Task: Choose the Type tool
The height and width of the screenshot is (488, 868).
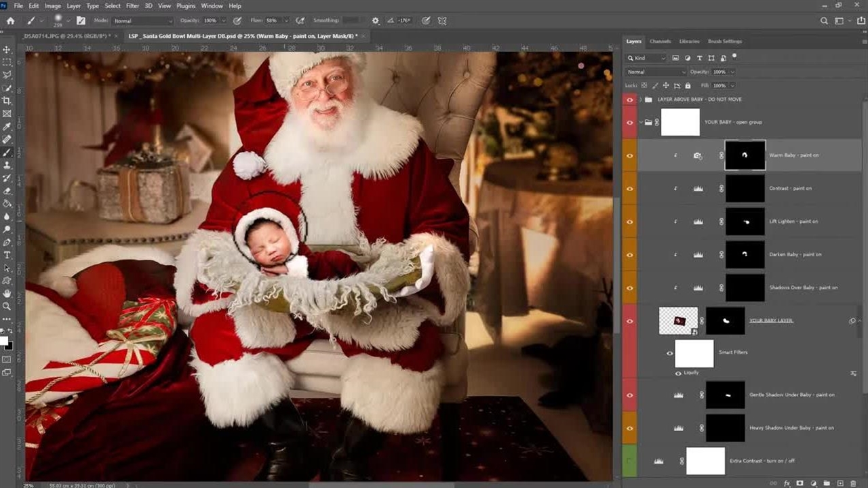Action: (x=7, y=256)
